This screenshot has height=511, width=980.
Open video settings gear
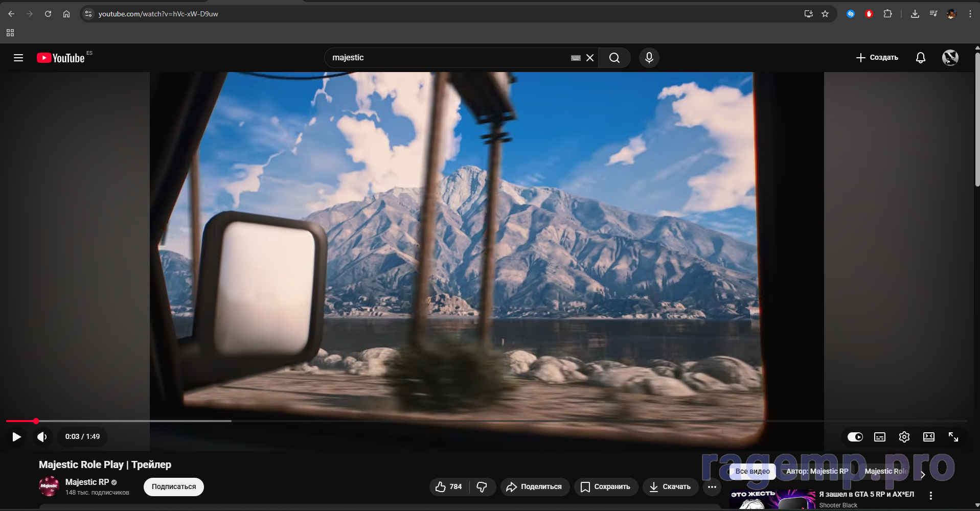[904, 437]
